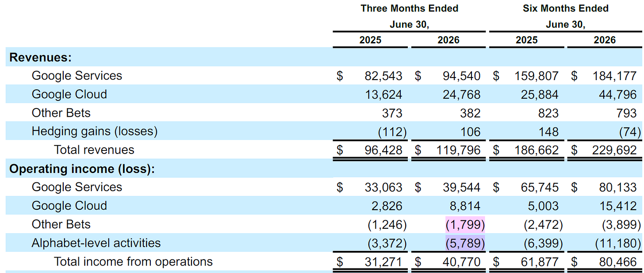This screenshot has width=644, height=273.
Task: Click the Google Cloud operating income 5,003
Action: pyautogui.click(x=543, y=206)
